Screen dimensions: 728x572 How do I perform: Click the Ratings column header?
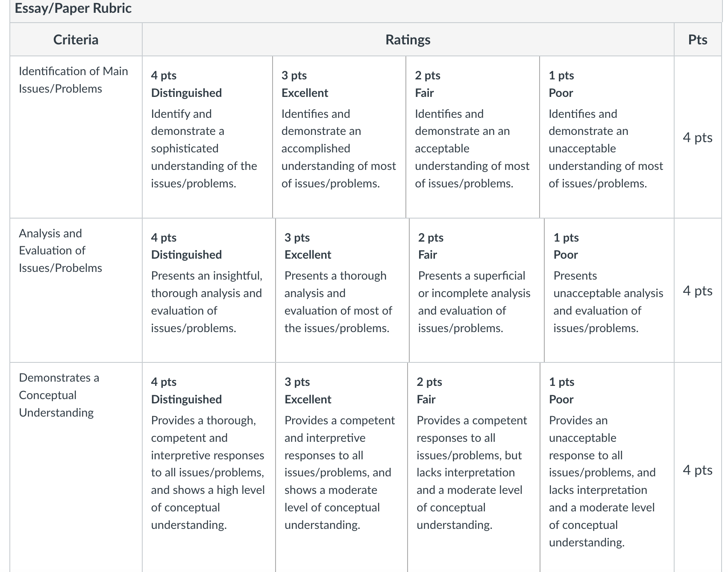coord(408,40)
